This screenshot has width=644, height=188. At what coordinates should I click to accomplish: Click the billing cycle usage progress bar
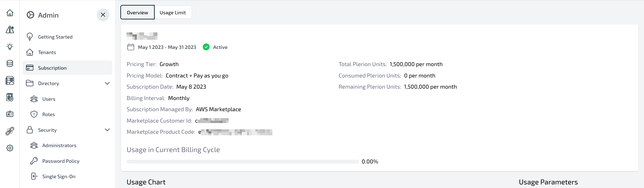pyautogui.click(x=242, y=161)
